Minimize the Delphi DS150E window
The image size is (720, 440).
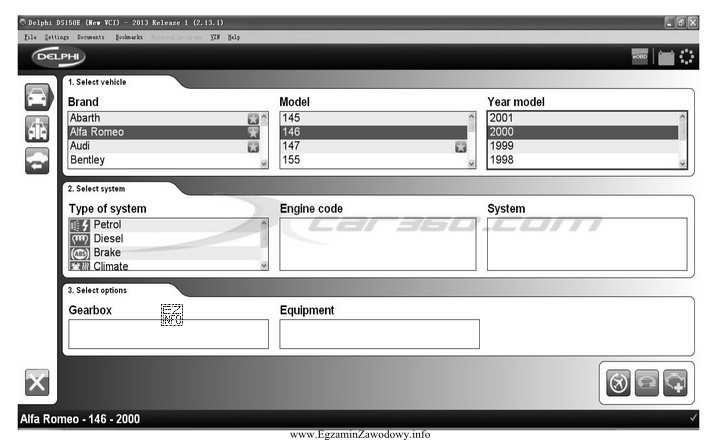coord(669,23)
